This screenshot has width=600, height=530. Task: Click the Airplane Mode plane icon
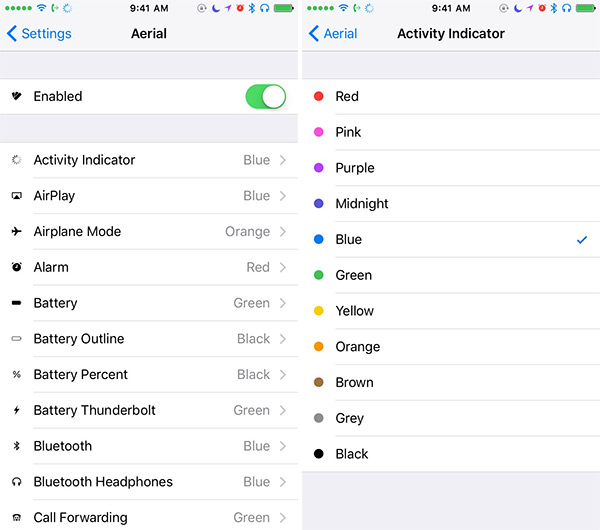(x=16, y=232)
